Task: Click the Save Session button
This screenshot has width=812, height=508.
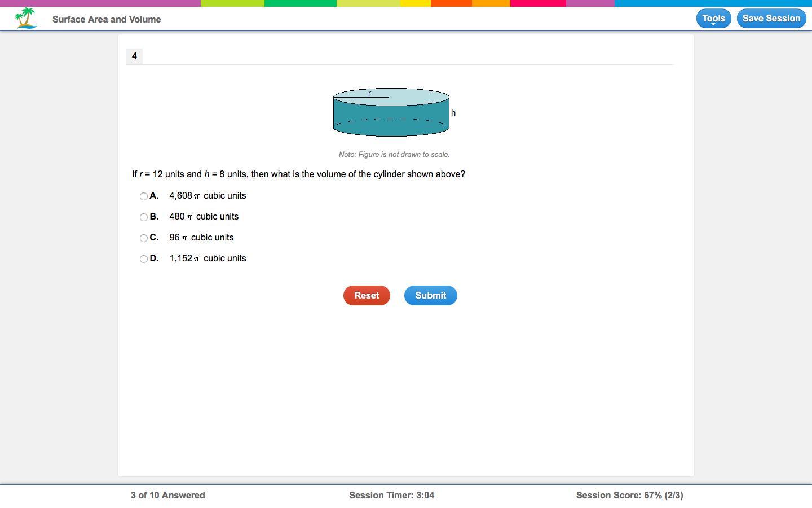Action: pyautogui.click(x=771, y=19)
